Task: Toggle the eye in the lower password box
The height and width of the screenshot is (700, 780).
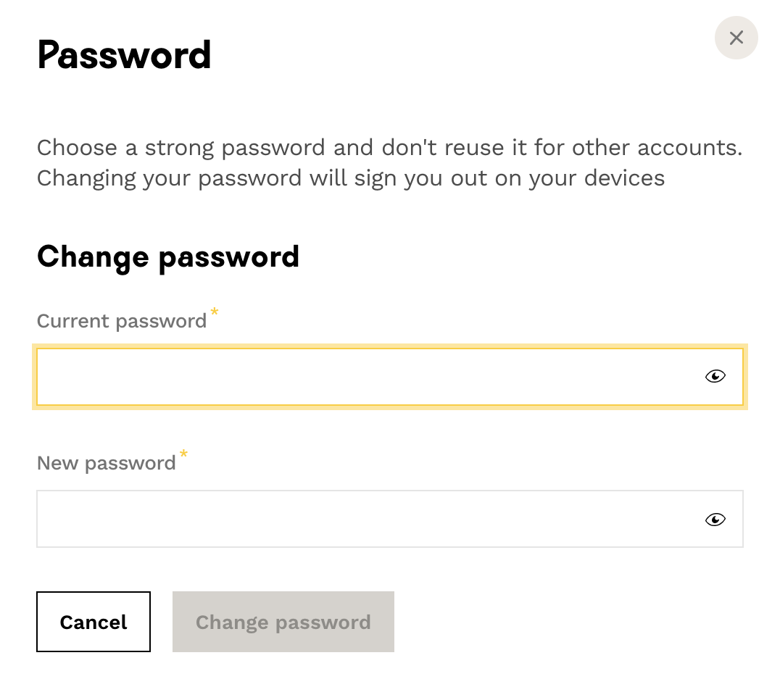Action: (x=715, y=520)
